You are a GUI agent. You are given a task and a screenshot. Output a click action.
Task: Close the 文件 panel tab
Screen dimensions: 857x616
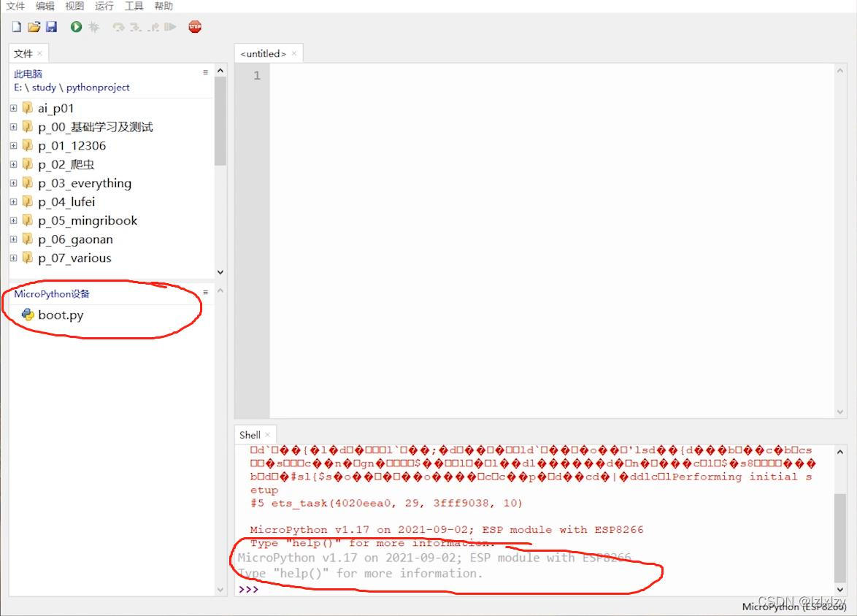pos(40,53)
